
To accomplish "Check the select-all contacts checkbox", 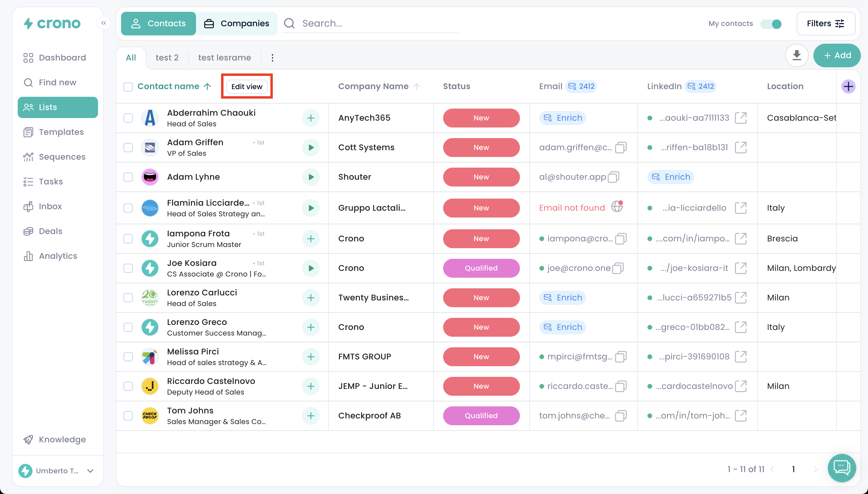I will 128,87.
